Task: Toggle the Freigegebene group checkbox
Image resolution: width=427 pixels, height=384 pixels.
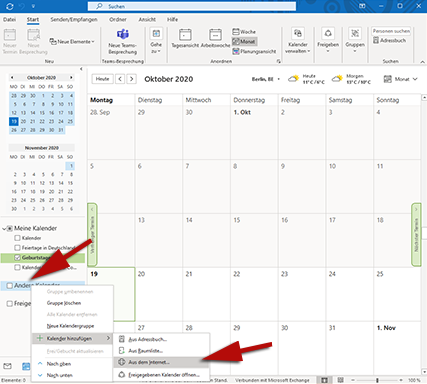Action: coord(10,303)
